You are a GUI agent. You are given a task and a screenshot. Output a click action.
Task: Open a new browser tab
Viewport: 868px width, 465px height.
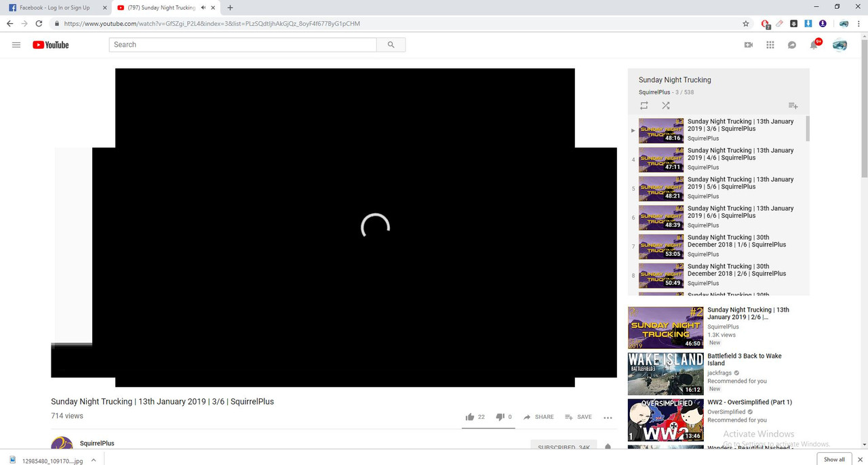pos(230,7)
